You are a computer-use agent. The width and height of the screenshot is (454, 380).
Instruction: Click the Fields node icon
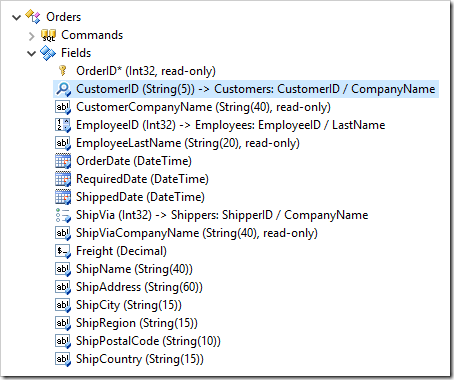48,53
